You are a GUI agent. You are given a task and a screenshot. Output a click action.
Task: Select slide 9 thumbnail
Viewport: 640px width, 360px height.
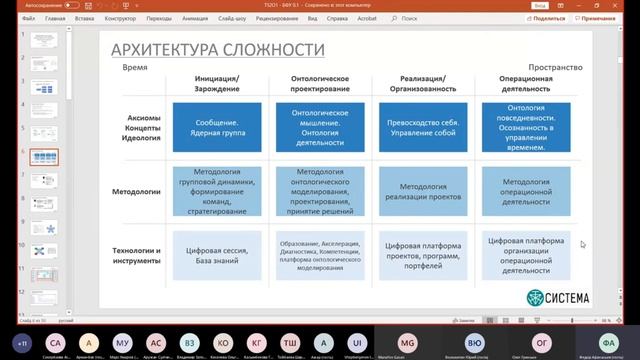(44, 228)
